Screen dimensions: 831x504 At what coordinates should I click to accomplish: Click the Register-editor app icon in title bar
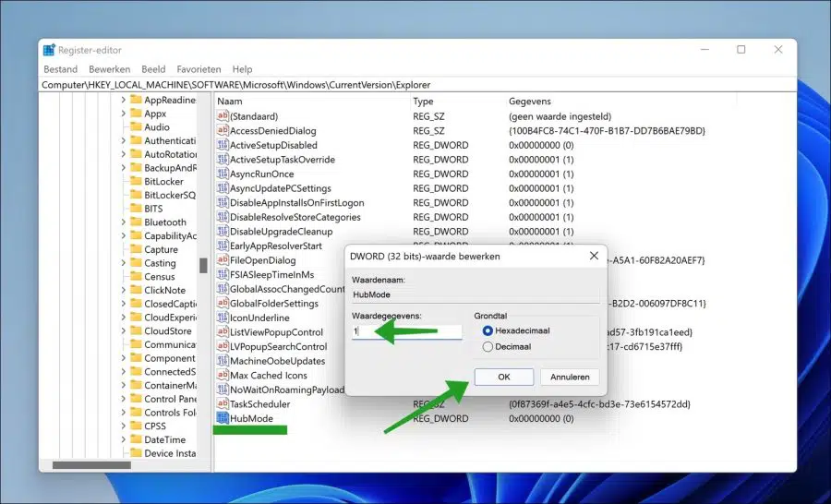click(x=49, y=50)
